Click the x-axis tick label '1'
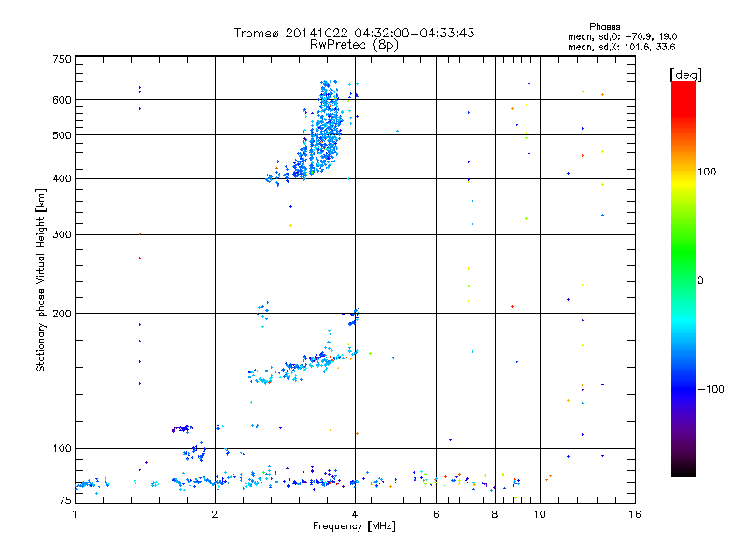The image size is (747, 560). (75, 514)
